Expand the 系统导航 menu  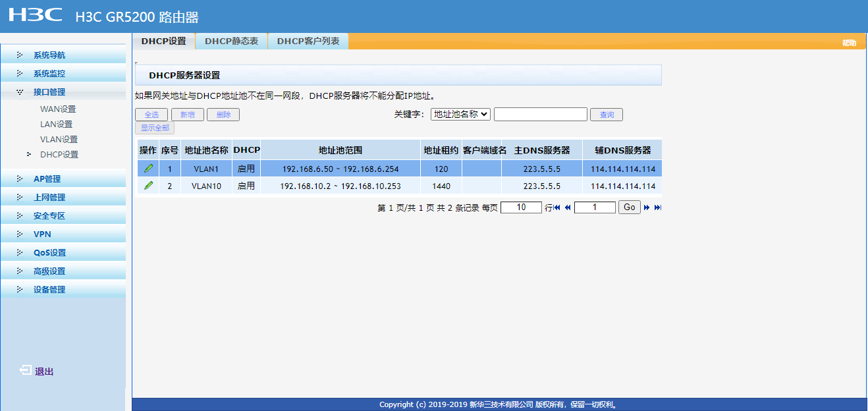tap(63, 55)
